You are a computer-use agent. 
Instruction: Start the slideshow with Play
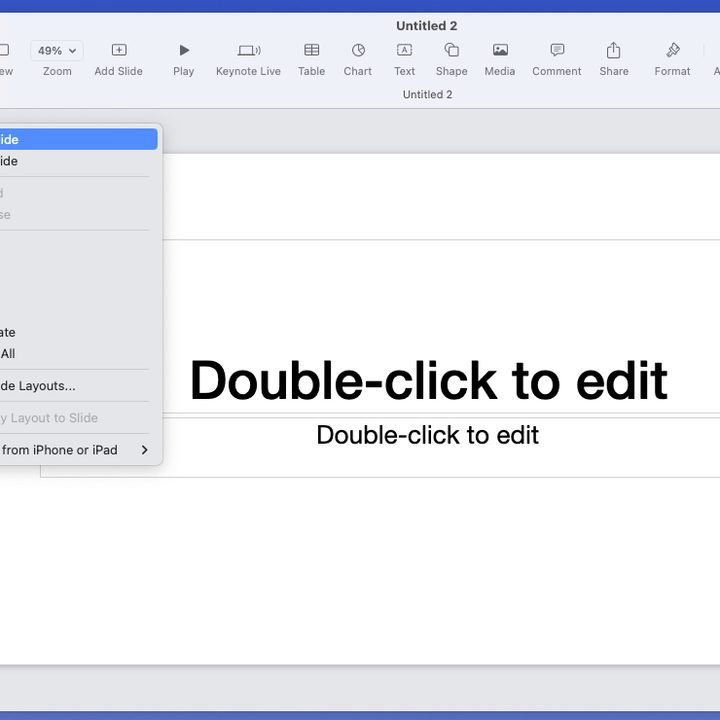pyautogui.click(x=184, y=50)
